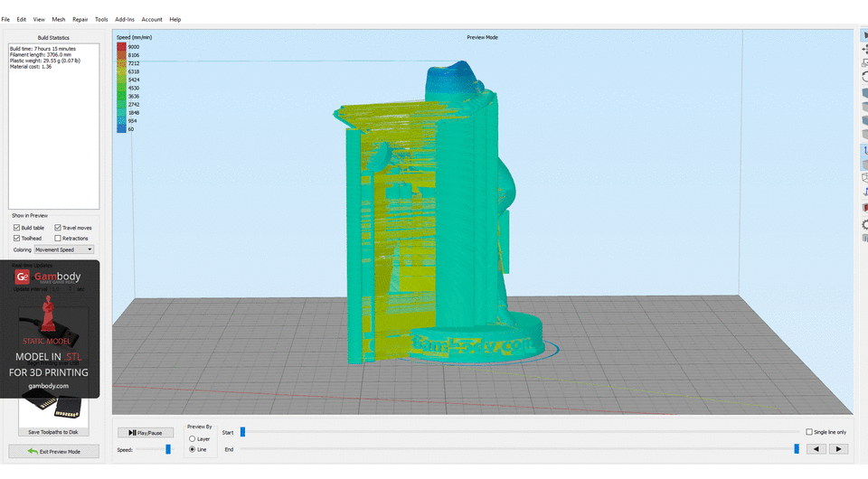Switch to default isometric view cube icon
Viewport: 868px width, 479px height.
tap(864, 93)
